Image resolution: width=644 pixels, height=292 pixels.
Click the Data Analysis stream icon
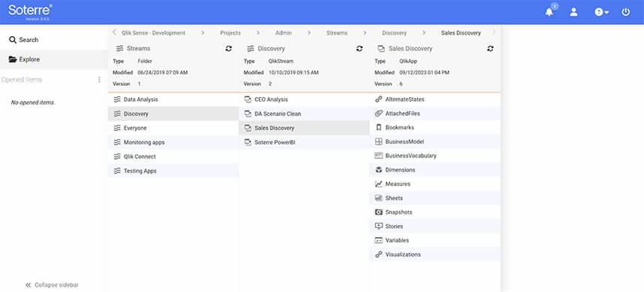tap(117, 99)
